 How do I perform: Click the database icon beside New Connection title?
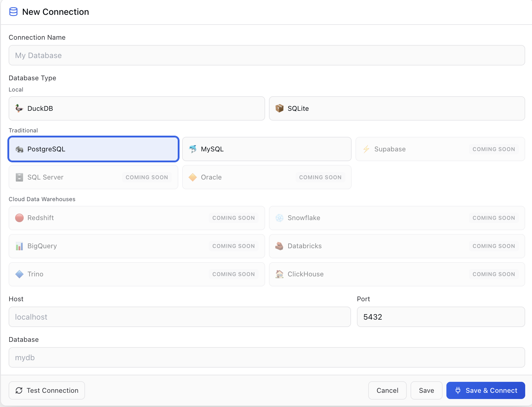[13, 12]
